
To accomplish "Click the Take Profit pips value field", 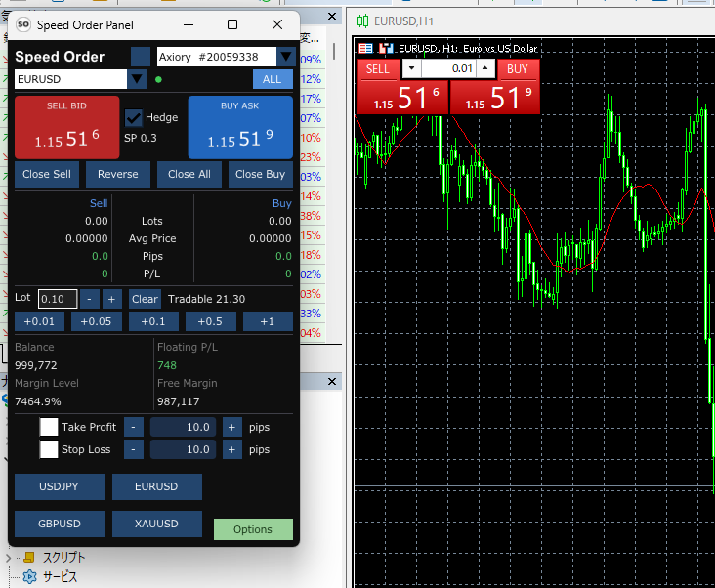I will pos(183,427).
